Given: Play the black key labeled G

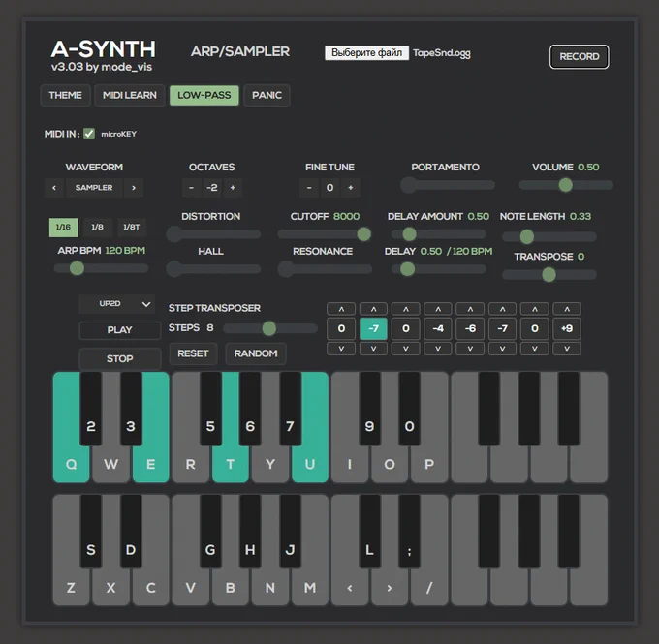Looking at the screenshot, I should coord(210,534).
